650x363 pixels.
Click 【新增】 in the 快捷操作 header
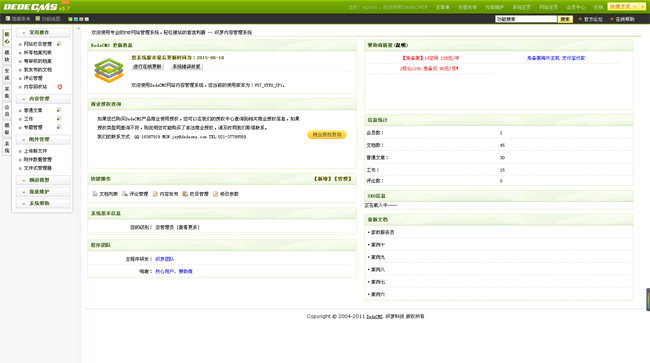(x=322, y=179)
